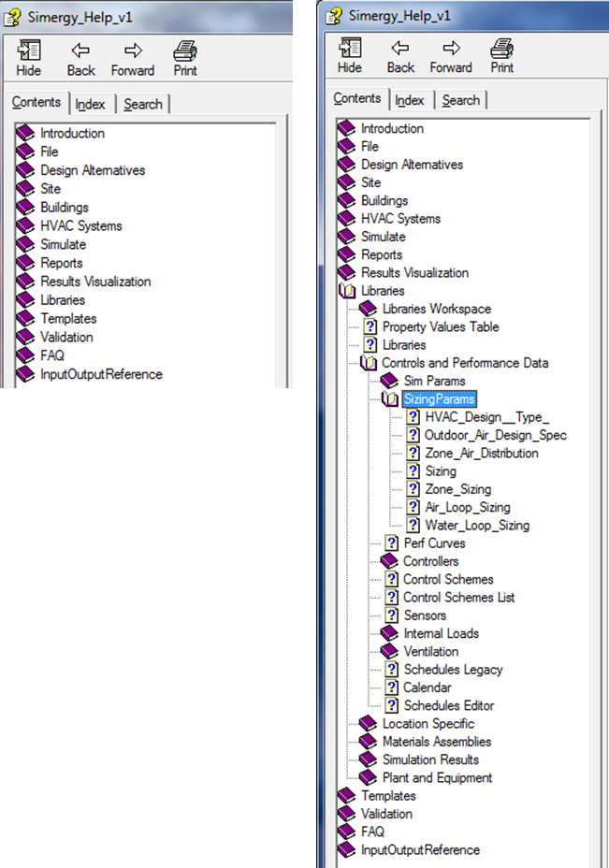Image resolution: width=609 pixels, height=868 pixels.
Task: Open the Schedules Editor help topic
Action: (448, 705)
